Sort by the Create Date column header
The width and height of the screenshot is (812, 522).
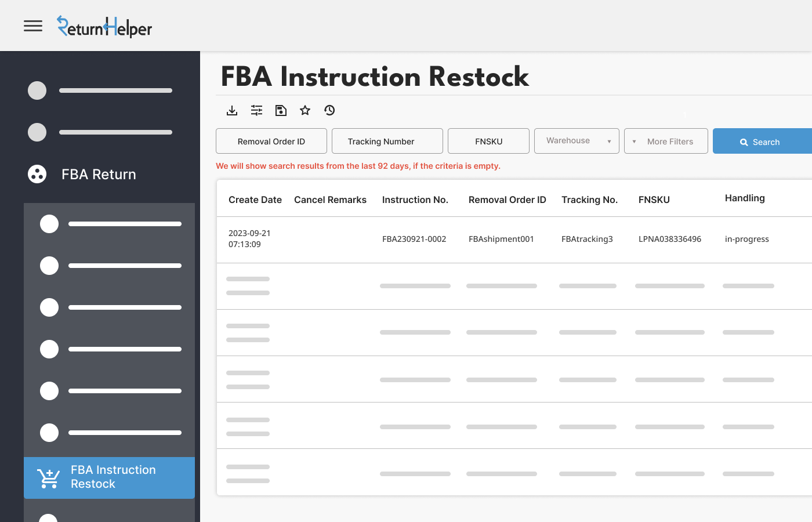click(255, 200)
